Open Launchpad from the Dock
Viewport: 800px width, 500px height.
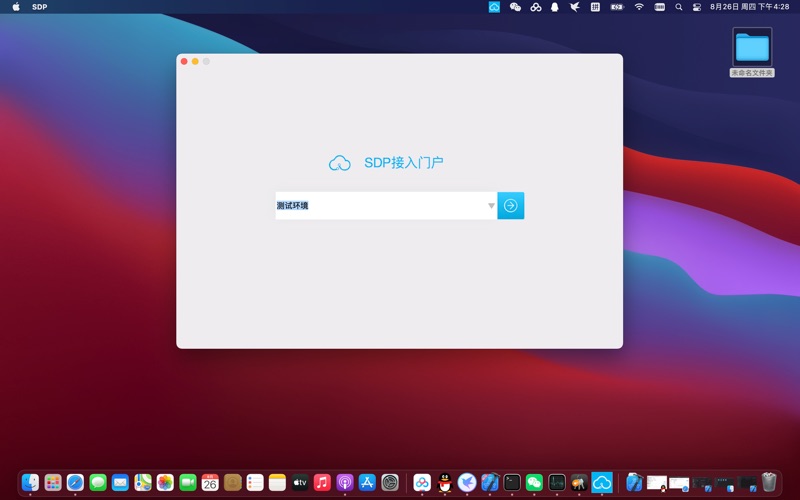pos(53,482)
